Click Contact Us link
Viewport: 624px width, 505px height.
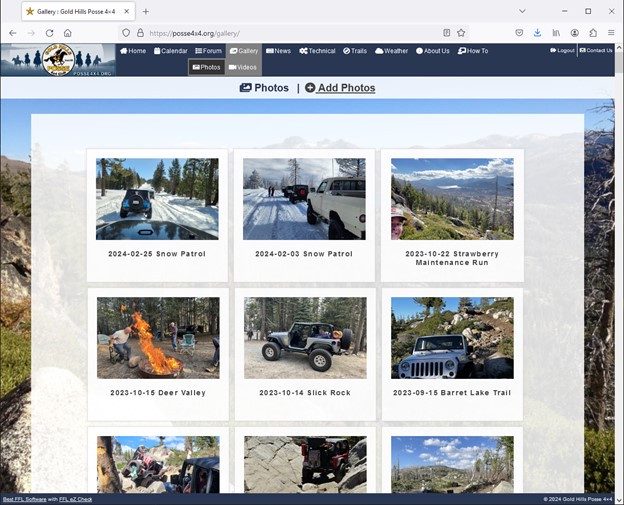pyautogui.click(x=596, y=51)
